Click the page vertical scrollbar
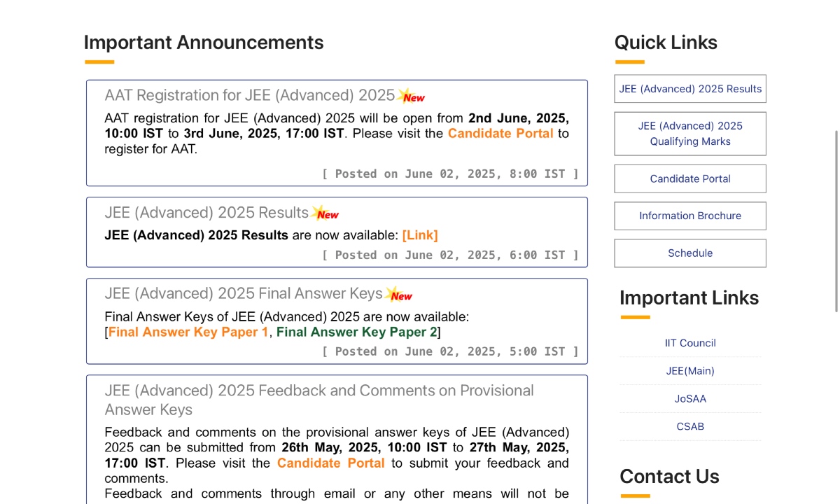Viewport: 840px width, 504px height. point(836,220)
